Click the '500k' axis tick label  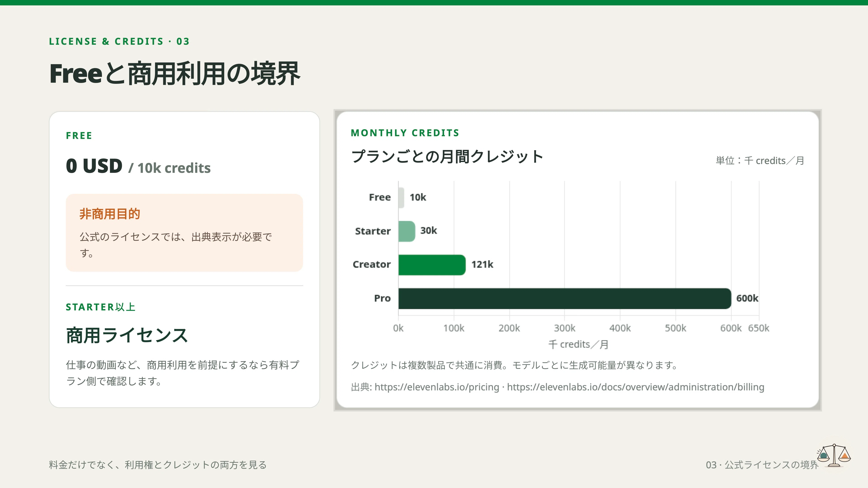676,328
